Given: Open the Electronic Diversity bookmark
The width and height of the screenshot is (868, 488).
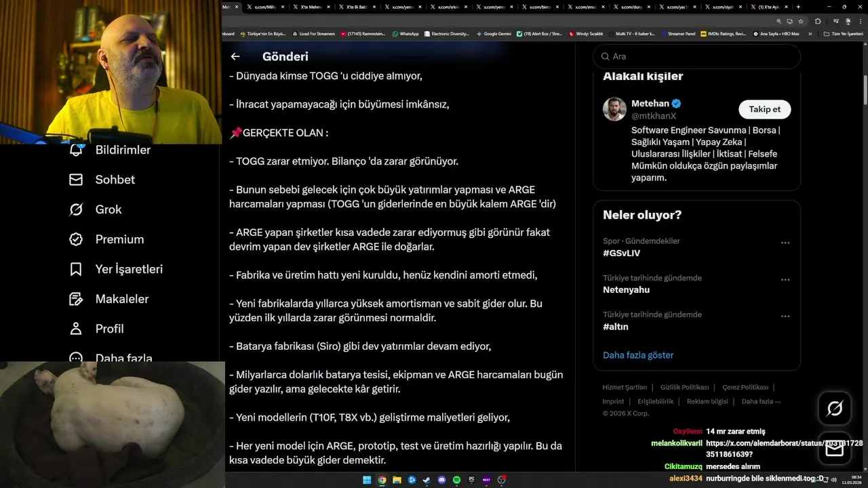Looking at the screenshot, I should (447, 33).
